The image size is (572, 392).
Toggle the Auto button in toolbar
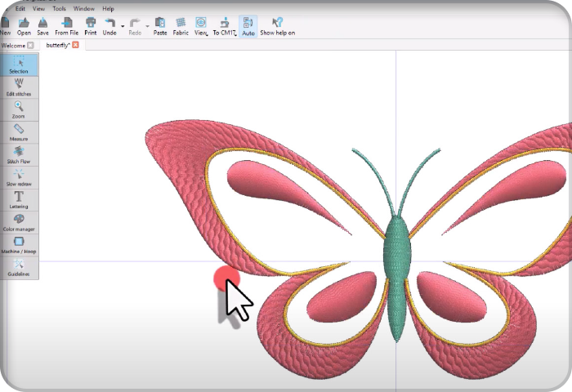point(248,26)
